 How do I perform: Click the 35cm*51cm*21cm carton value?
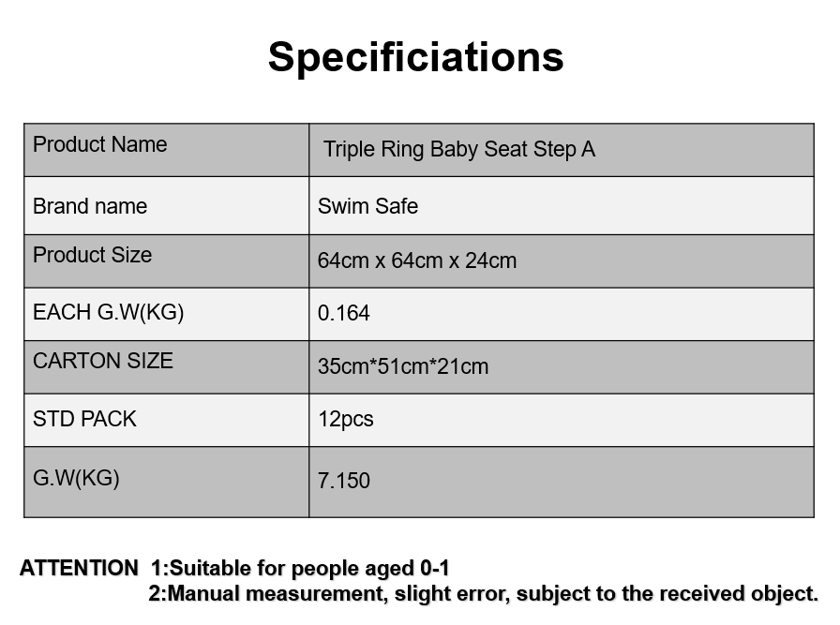point(403,367)
